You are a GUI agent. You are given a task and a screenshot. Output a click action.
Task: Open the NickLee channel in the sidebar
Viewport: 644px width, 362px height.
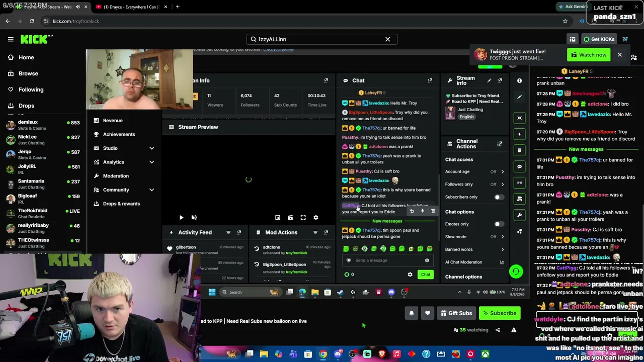(x=43, y=139)
